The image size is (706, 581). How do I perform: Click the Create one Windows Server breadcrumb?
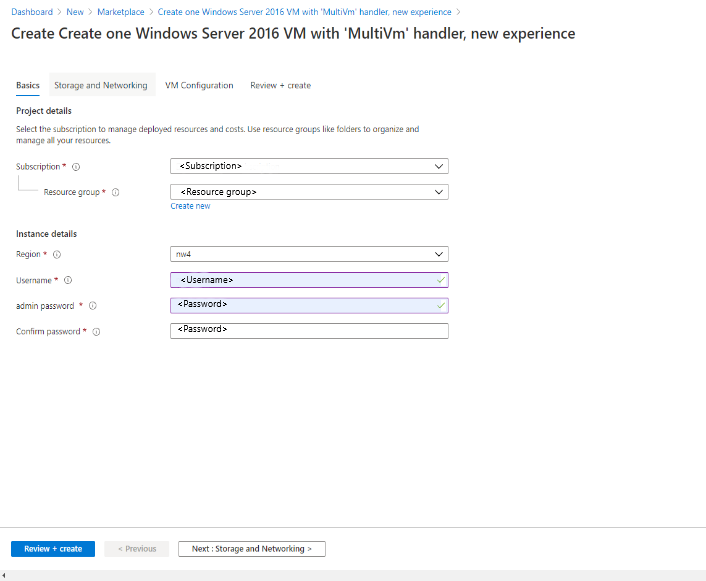[x=304, y=12]
